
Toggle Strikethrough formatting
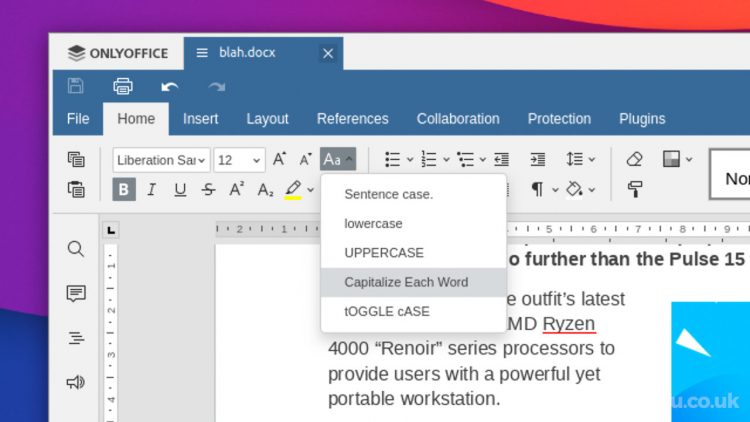208,189
